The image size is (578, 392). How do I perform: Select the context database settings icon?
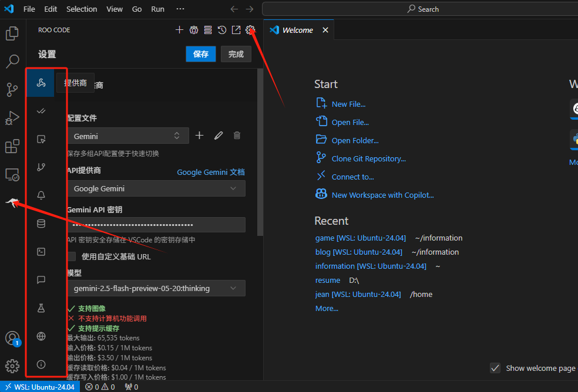tap(41, 223)
